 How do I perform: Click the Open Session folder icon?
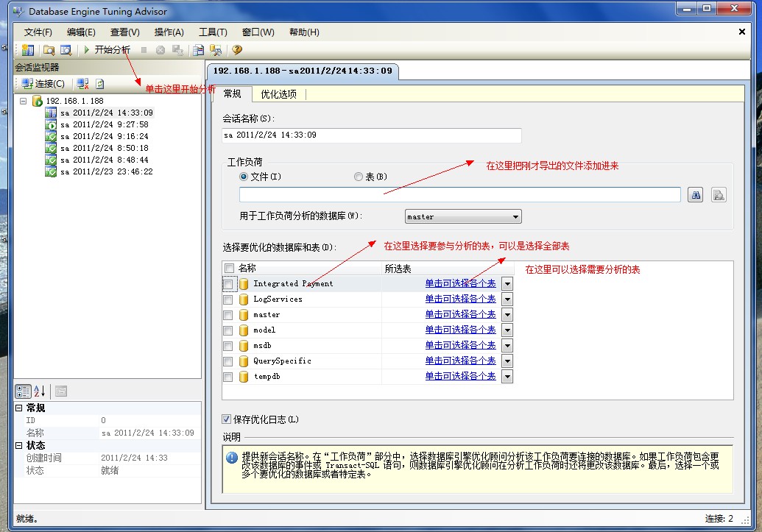(49, 50)
